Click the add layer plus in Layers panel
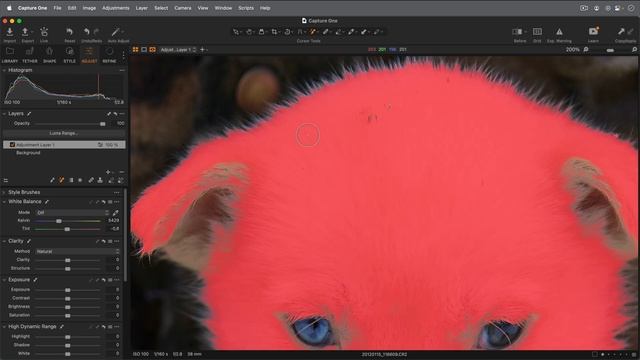 pos(108,172)
